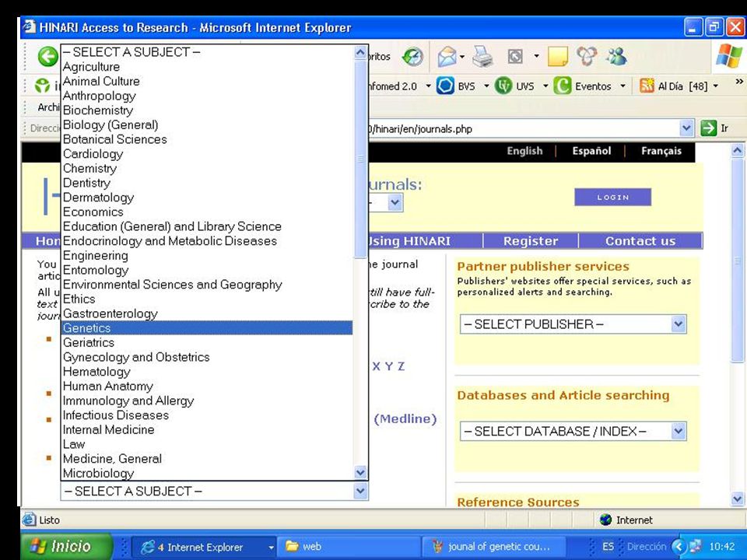Click the green Back arrow button

click(x=47, y=57)
